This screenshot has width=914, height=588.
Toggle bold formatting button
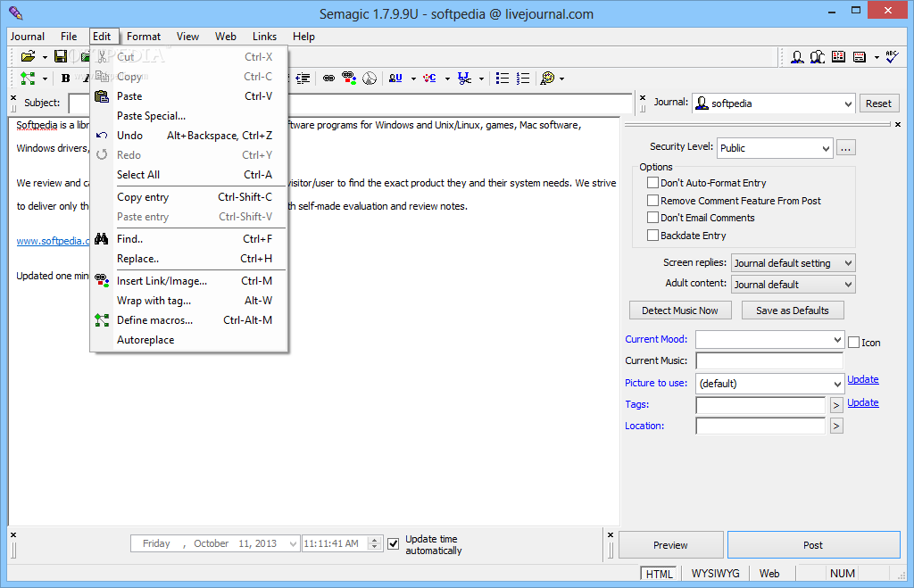pos(65,79)
